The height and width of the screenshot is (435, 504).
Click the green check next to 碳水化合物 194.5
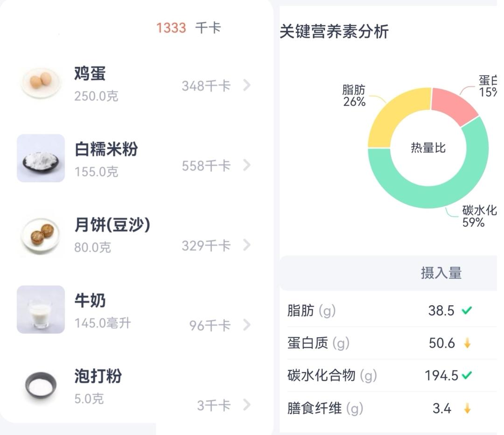point(467,375)
